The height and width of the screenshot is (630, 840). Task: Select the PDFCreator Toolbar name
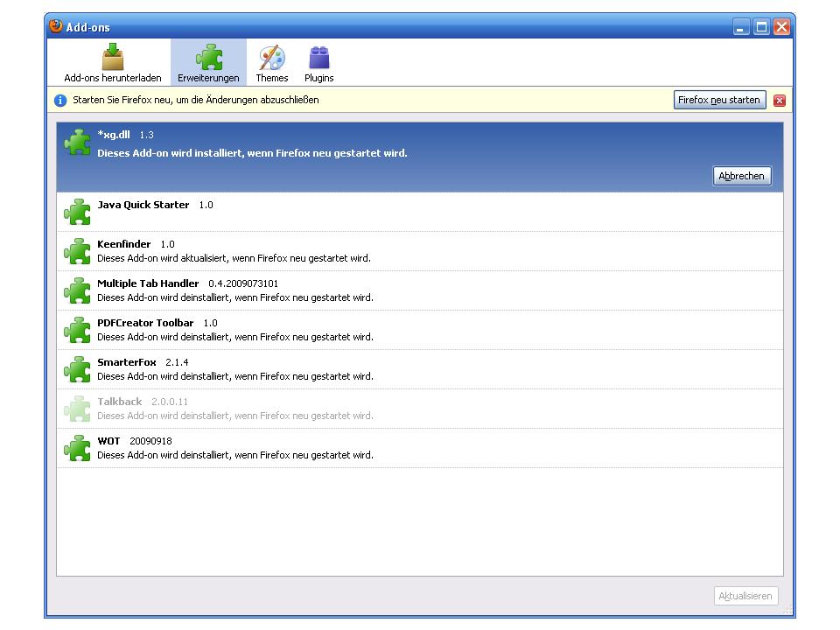pyautogui.click(x=145, y=323)
